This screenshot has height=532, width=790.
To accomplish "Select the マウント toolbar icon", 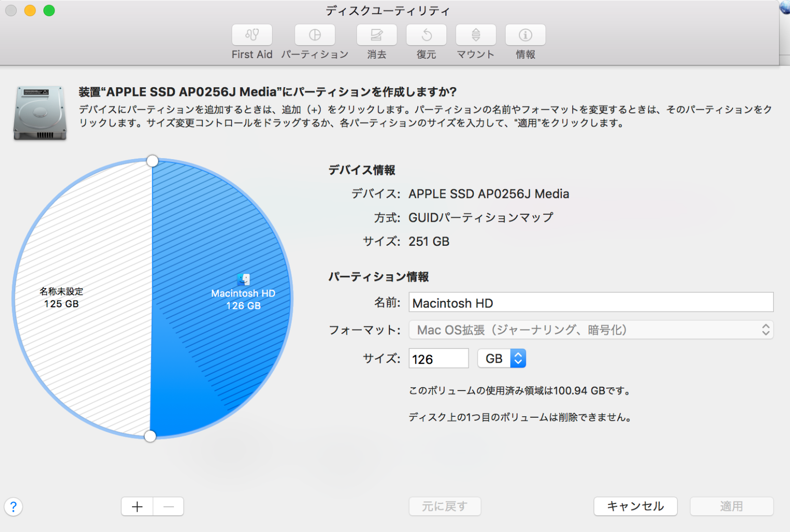I will (475, 34).
